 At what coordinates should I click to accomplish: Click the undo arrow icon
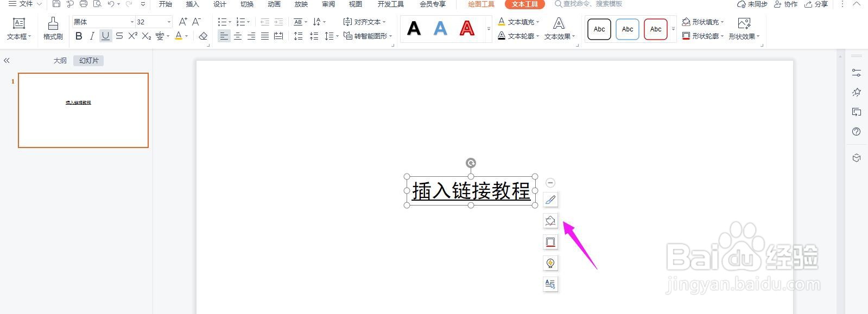111,4
